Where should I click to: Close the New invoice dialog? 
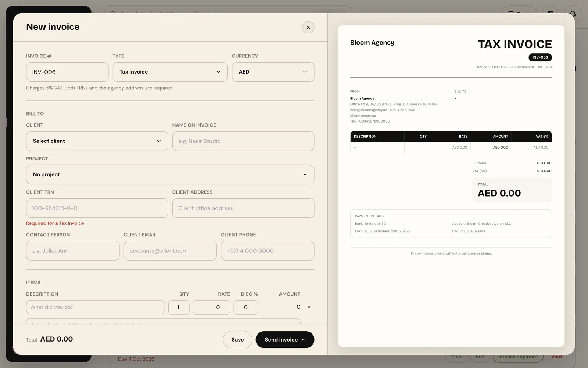308,27
